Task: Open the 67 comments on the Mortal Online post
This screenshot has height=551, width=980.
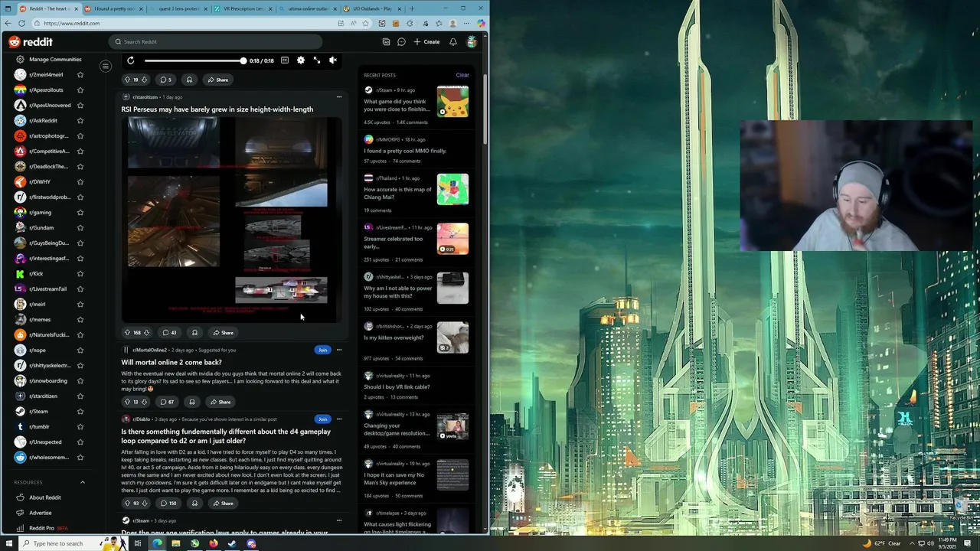Action: click(167, 402)
